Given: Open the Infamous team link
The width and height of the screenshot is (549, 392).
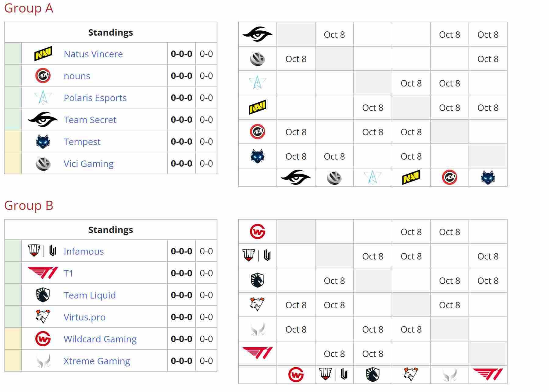Looking at the screenshot, I should pos(84,251).
